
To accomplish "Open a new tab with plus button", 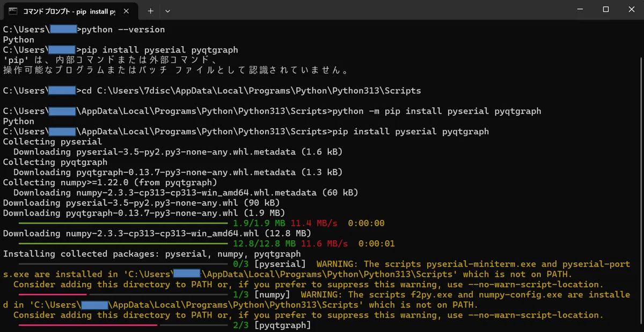I will point(151,11).
